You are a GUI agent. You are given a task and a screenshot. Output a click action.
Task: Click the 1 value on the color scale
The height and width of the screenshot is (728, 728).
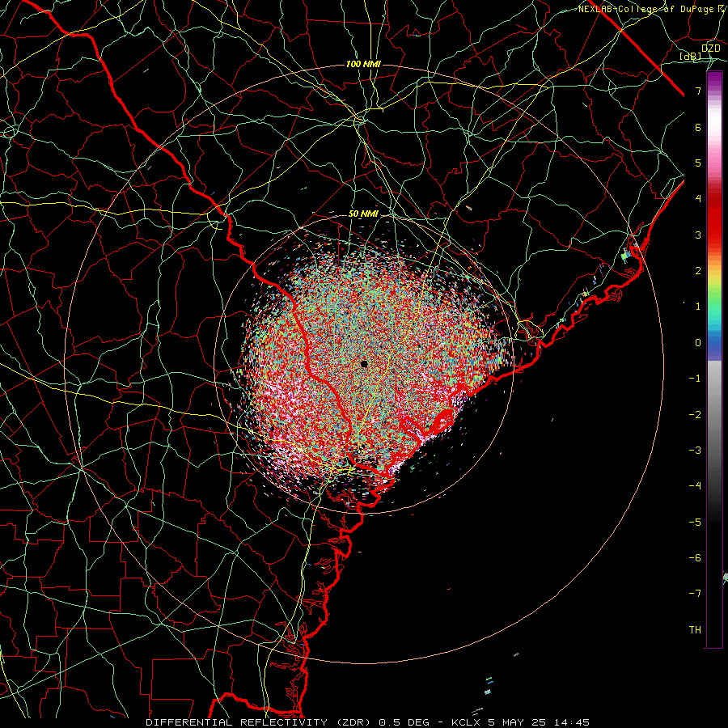[x=698, y=307]
